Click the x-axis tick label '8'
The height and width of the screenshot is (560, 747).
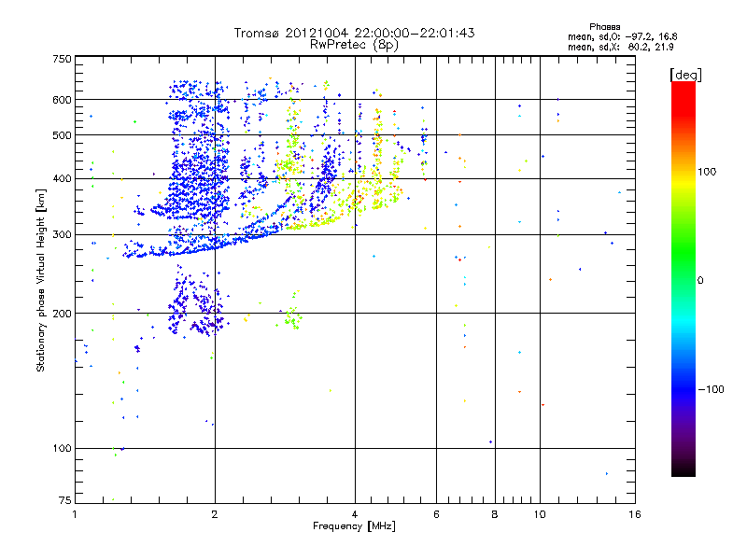[x=495, y=514]
